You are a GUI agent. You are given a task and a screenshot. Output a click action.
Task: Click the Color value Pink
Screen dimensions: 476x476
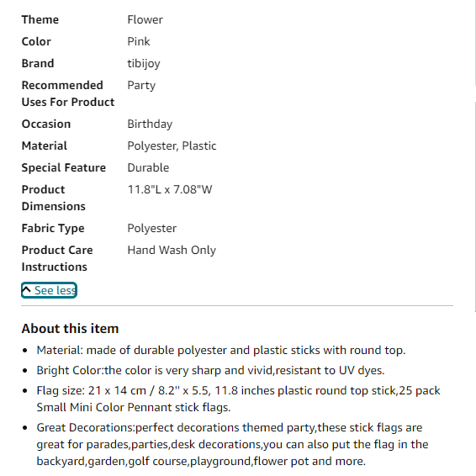[x=139, y=41]
